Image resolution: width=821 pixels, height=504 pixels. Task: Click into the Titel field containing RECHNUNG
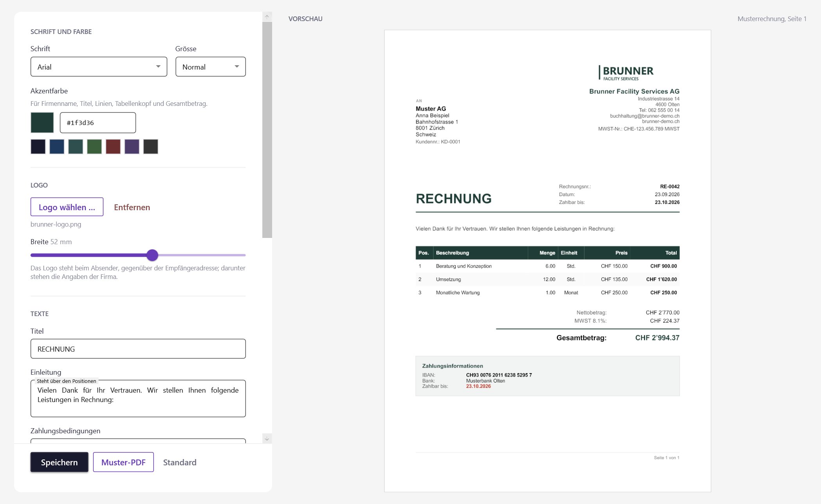tap(138, 349)
